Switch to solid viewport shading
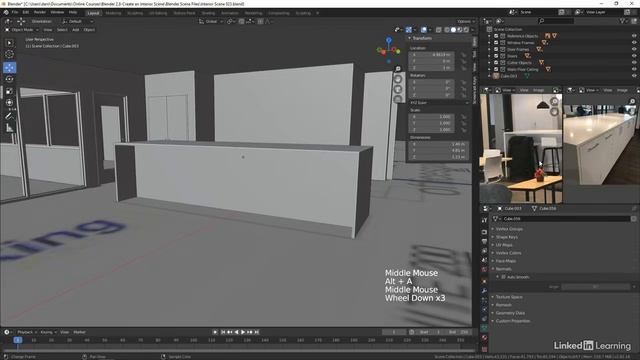The image size is (640, 360). click(x=453, y=30)
